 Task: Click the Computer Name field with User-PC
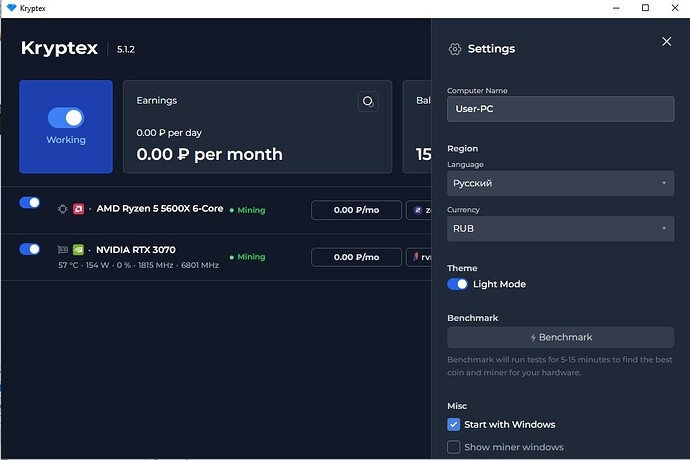pyautogui.click(x=560, y=108)
